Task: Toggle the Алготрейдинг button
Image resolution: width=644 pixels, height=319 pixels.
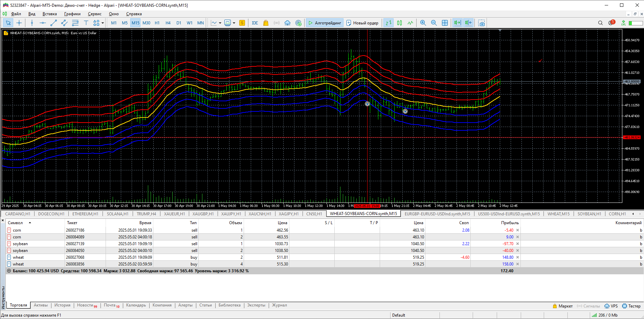Action: coord(325,23)
